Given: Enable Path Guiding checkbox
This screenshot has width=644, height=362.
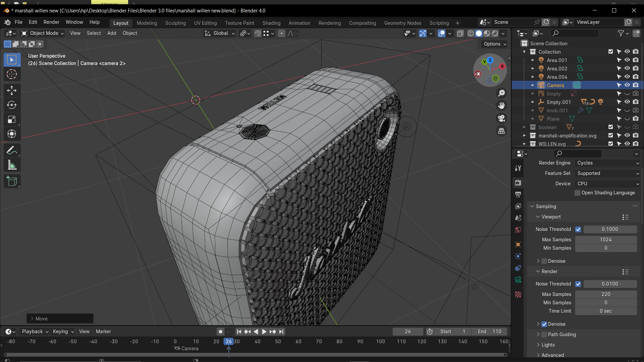Looking at the screenshot, I should tap(544, 335).
